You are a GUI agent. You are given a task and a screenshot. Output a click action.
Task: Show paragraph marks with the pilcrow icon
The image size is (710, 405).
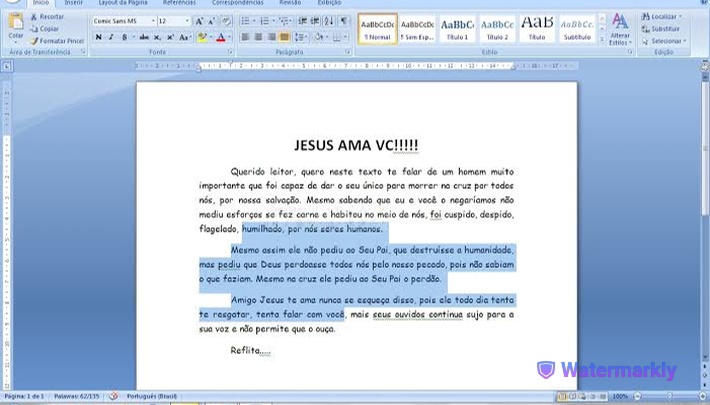point(344,21)
